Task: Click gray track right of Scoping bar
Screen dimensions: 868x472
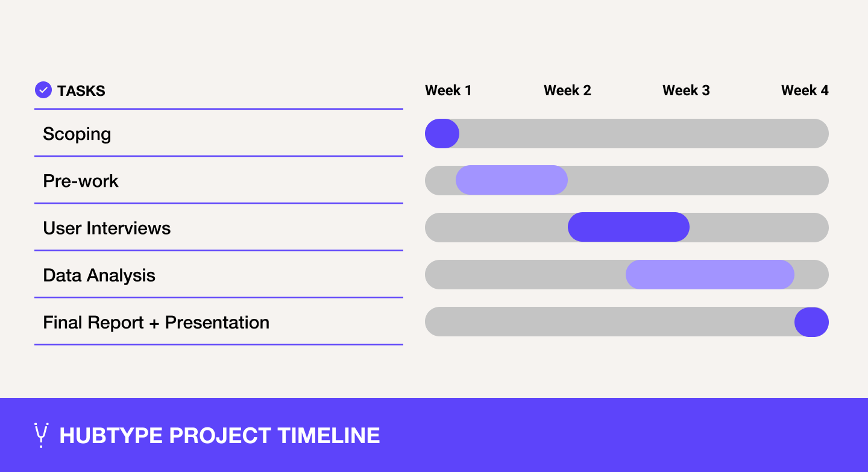Action: click(x=642, y=134)
